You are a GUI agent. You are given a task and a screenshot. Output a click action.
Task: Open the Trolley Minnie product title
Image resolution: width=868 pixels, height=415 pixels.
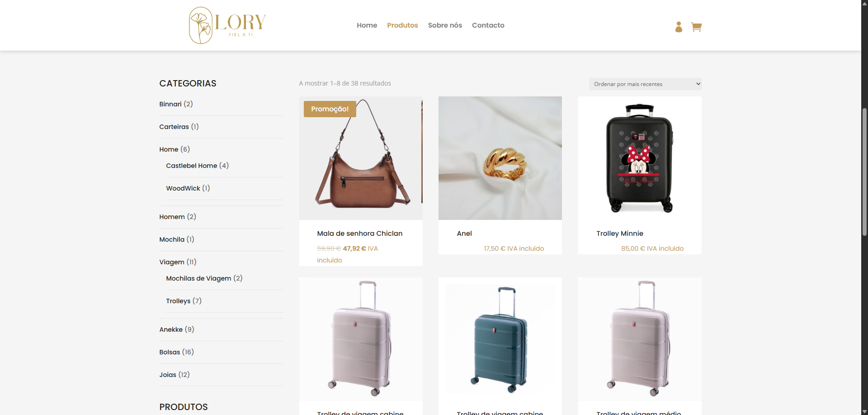click(x=620, y=234)
